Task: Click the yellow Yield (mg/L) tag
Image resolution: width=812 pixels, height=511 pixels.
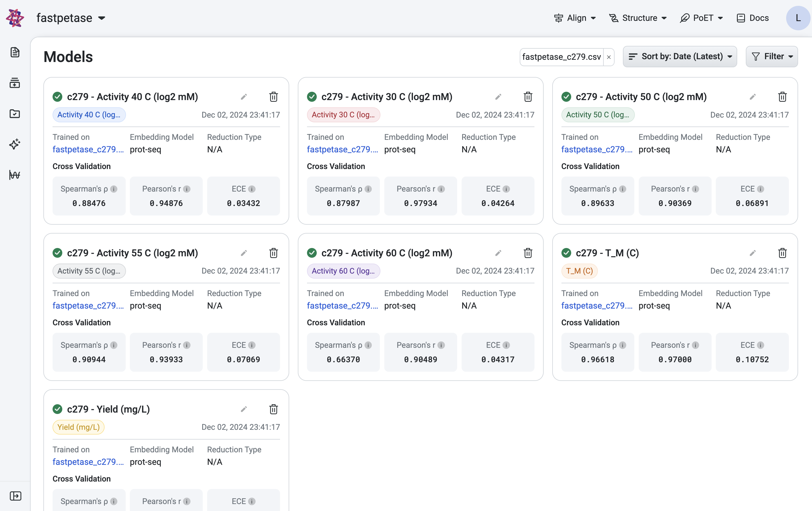Action: [x=79, y=427]
